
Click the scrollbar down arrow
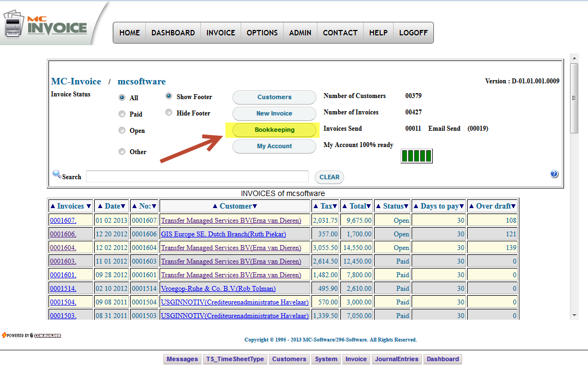pyautogui.click(x=574, y=315)
